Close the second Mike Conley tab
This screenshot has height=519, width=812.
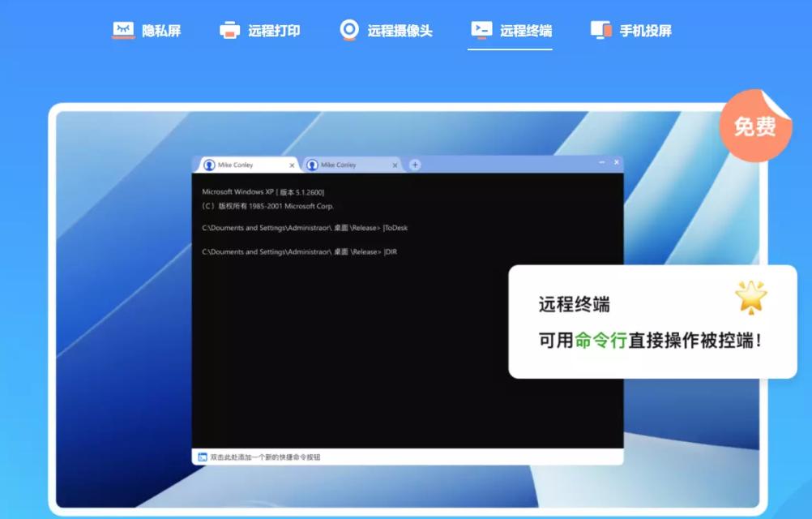[x=395, y=165]
